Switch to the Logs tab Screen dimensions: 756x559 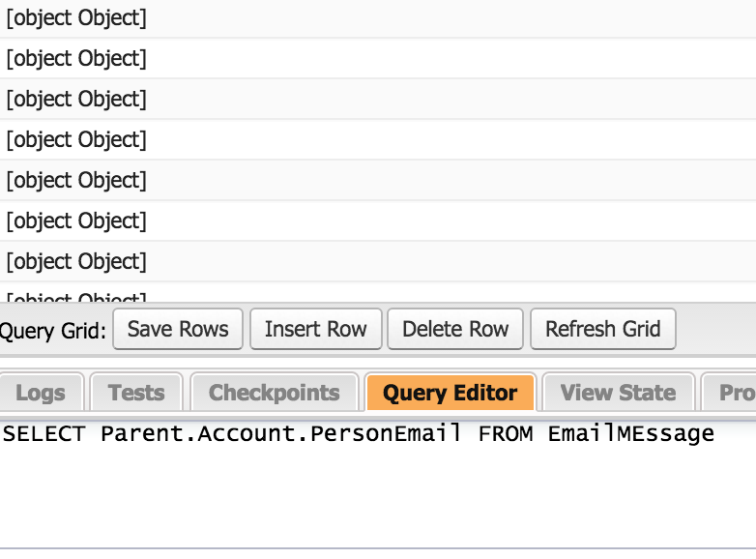[x=41, y=393]
